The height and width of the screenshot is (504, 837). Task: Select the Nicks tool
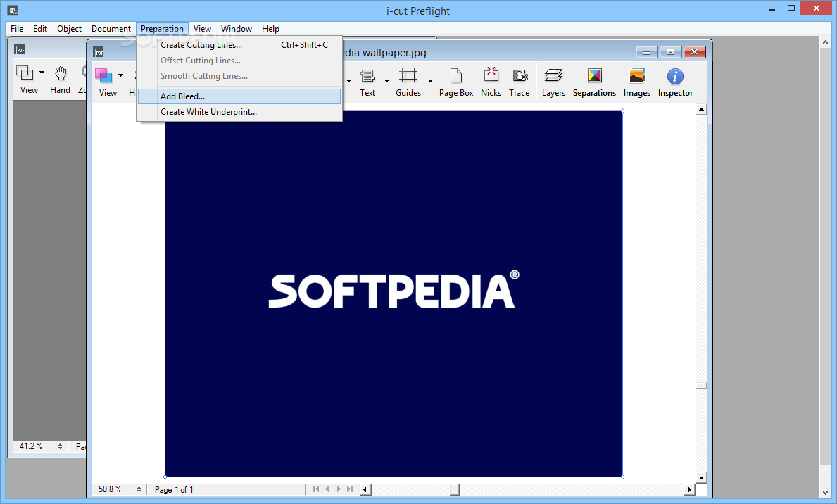(x=491, y=82)
